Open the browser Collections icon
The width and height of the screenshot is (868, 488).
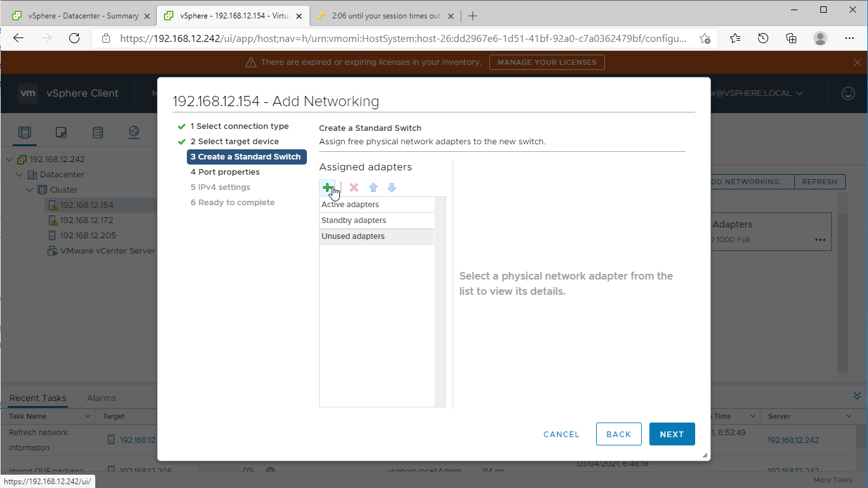tap(791, 38)
